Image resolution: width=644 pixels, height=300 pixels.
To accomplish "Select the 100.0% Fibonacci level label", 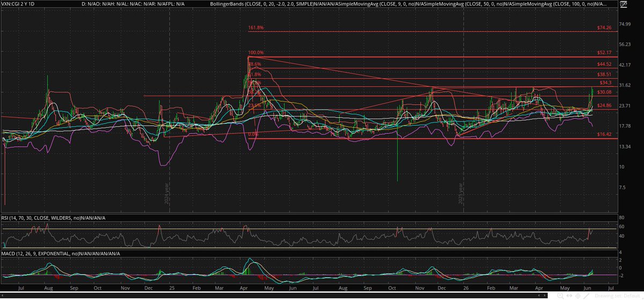I will click(x=256, y=53).
